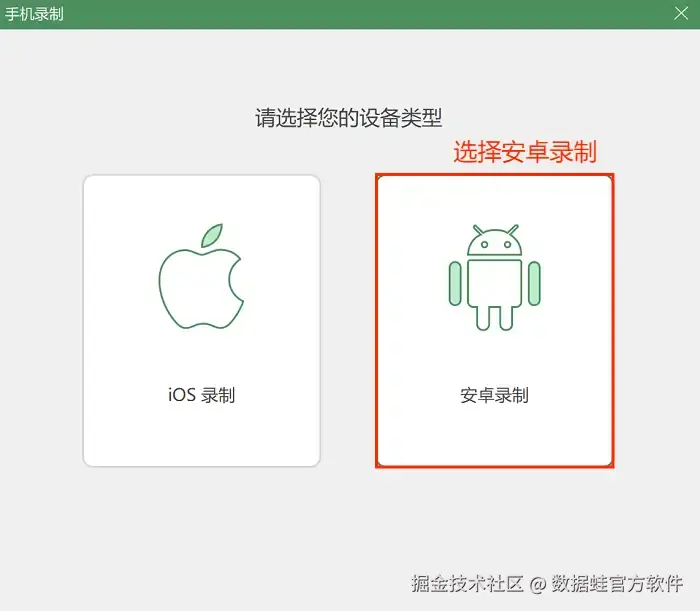This screenshot has height=611, width=700.
Task: Click the "手机录制" window title
Action: (34, 14)
